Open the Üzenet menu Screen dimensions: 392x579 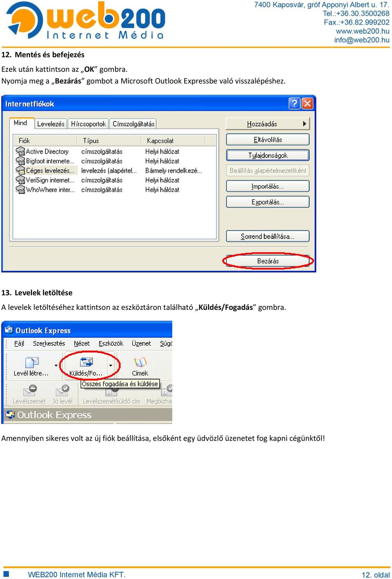[x=141, y=343]
